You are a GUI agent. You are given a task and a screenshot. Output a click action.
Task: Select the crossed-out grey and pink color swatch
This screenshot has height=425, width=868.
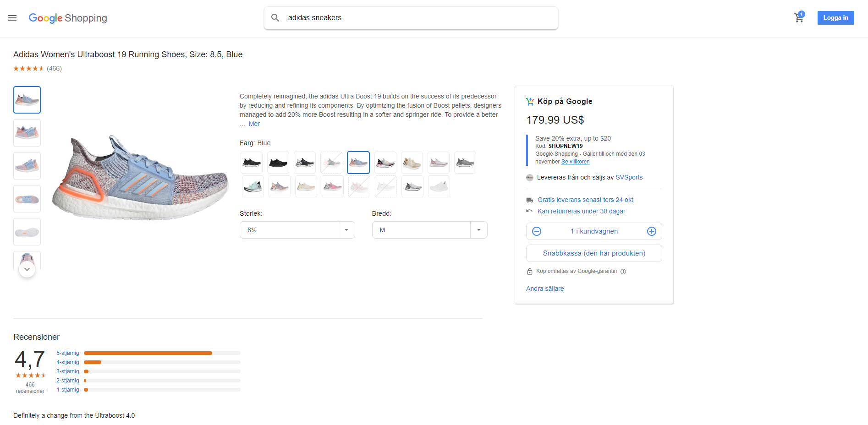point(331,163)
